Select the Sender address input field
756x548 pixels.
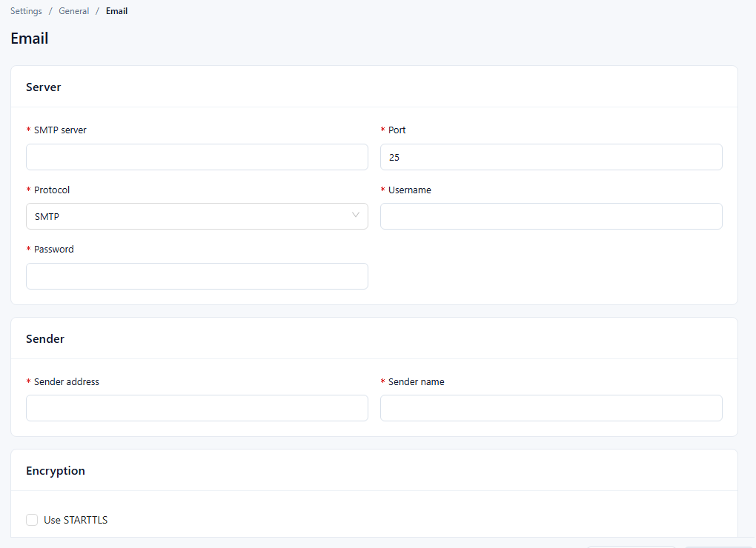196,408
